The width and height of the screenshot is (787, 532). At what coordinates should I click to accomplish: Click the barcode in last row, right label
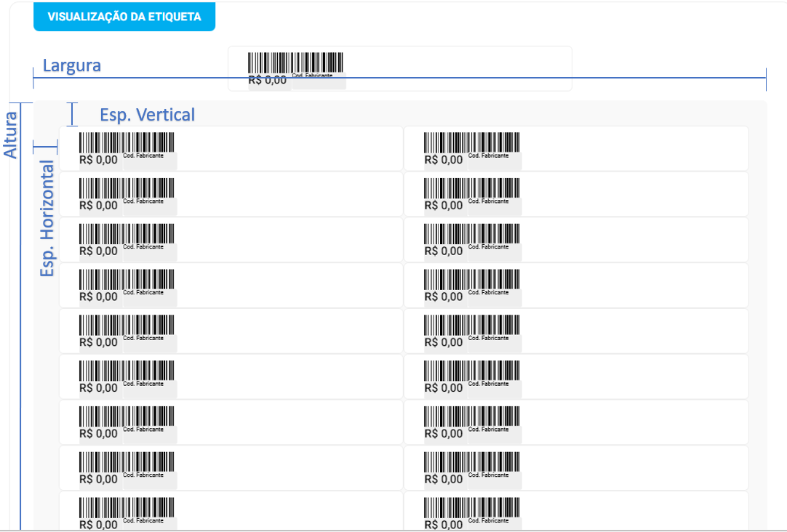[x=472, y=509]
